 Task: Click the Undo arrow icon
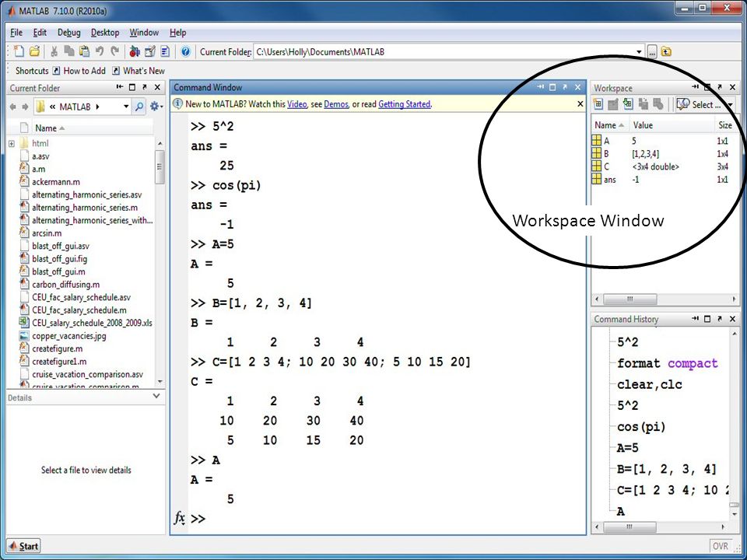point(100,51)
